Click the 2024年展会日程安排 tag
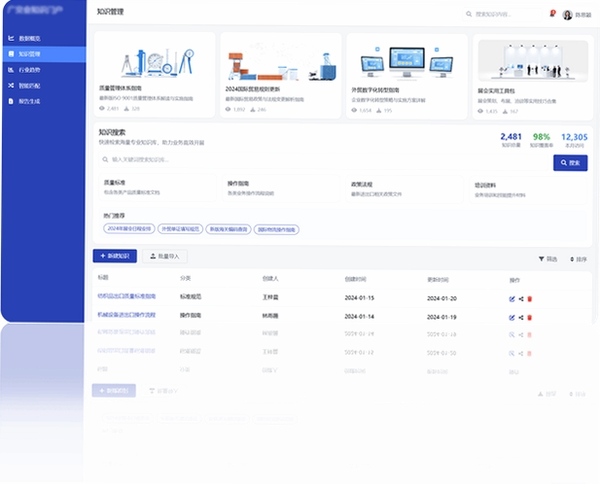The width and height of the screenshot is (600, 484). pos(129,228)
